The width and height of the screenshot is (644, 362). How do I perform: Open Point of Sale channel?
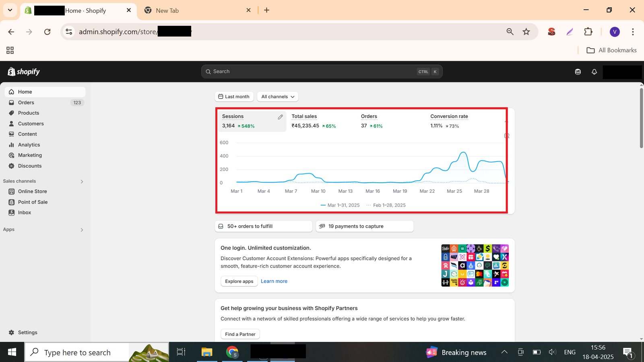pos(33,202)
